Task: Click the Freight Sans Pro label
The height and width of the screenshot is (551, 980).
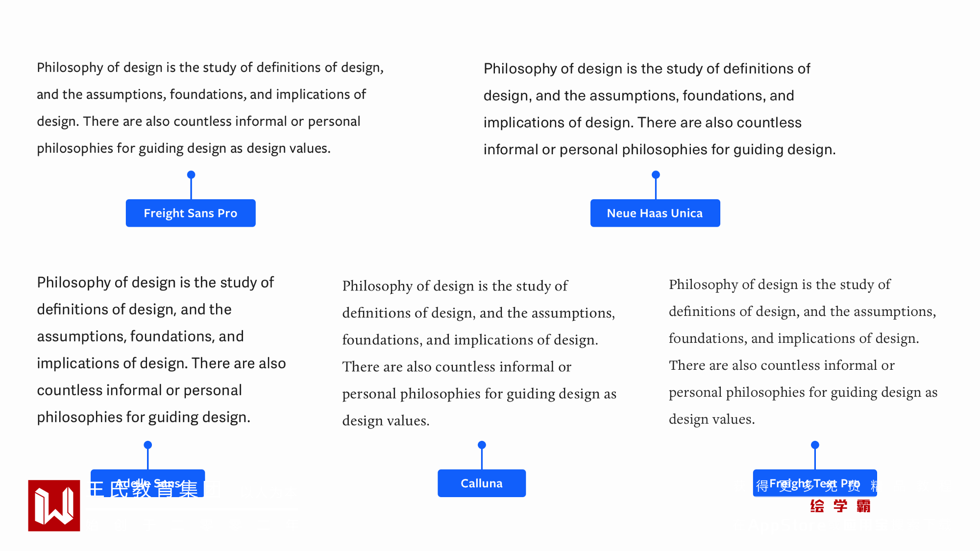Action: tap(191, 213)
